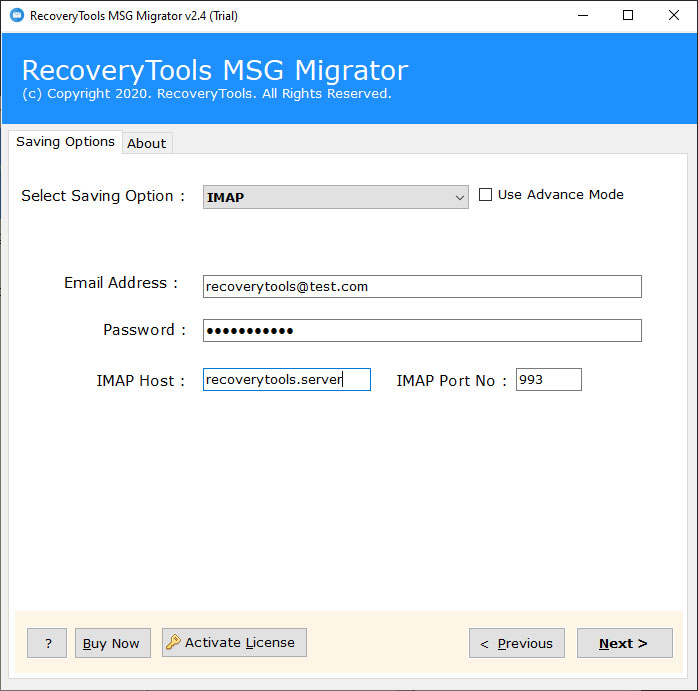Click the 'IMAP Port No :' label
698x691 pixels.
coord(452,381)
